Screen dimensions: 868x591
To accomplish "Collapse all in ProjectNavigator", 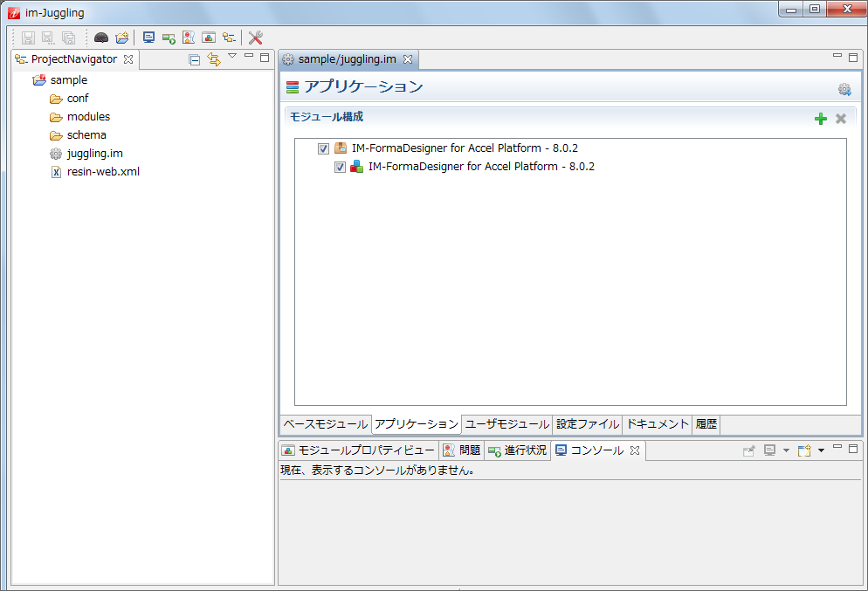I will click(x=195, y=59).
